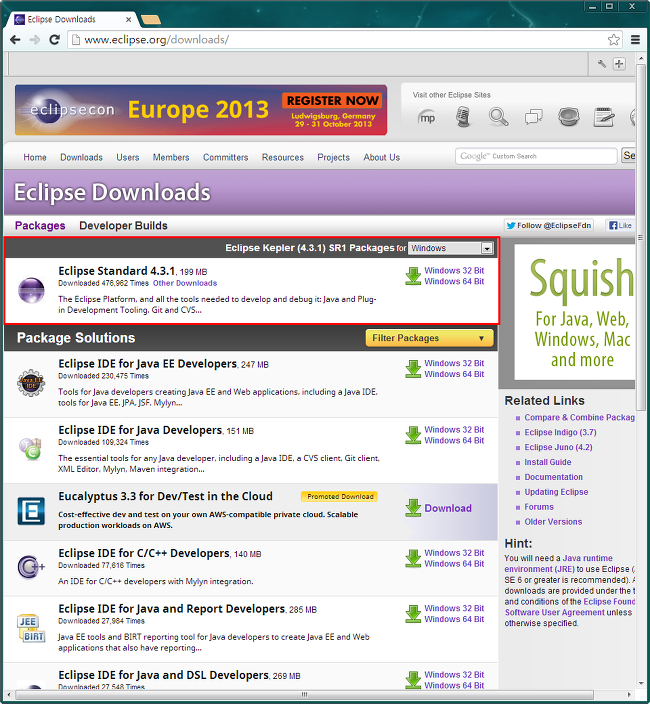Screen dimensions: 650x704
Task: Click green arrow for Eclipse IDE for Java Developers
Action: pos(413,435)
